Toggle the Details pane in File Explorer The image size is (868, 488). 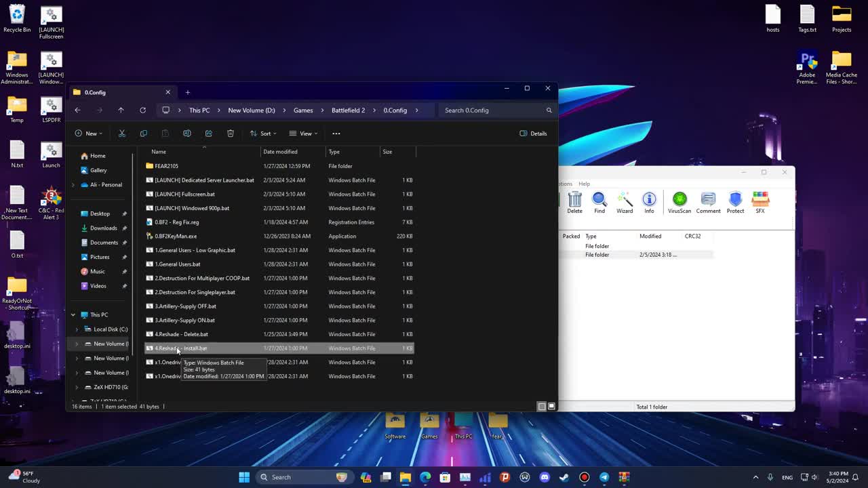pyautogui.click(x=533, y=134)
